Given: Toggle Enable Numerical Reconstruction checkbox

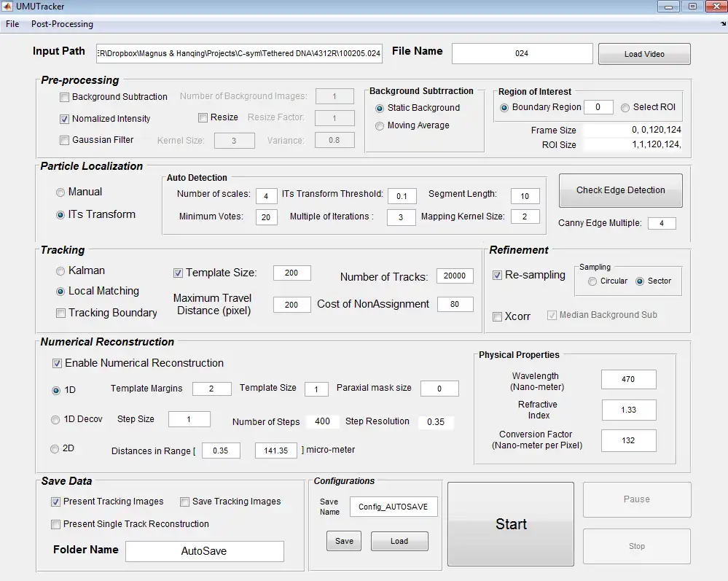Looking at the screenshot, I should [x=57, y=363].
